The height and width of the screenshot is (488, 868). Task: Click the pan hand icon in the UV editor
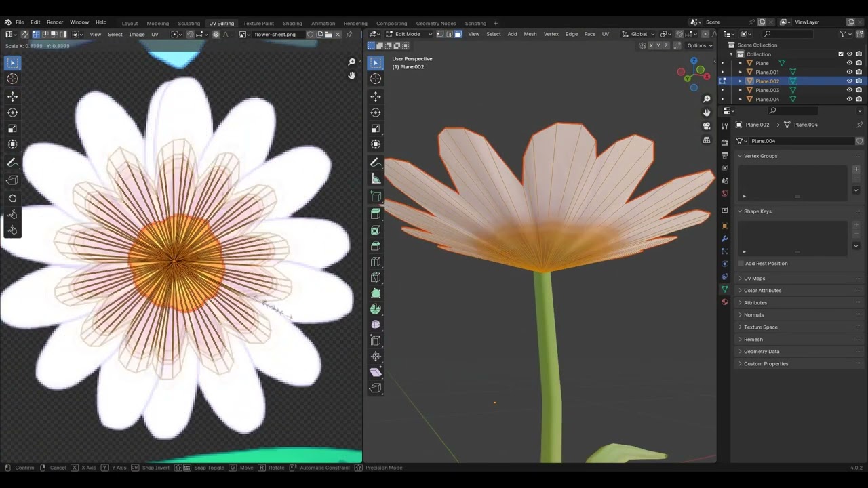(351, 75)
